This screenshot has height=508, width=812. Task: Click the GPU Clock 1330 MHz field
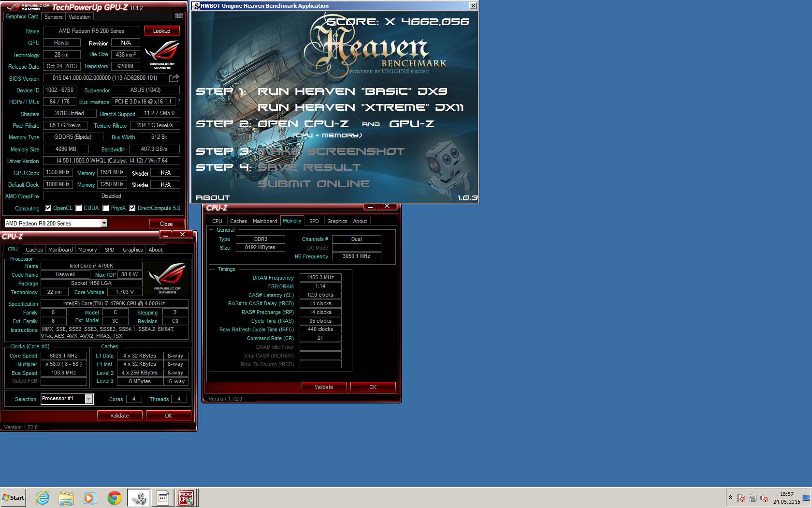58,172
